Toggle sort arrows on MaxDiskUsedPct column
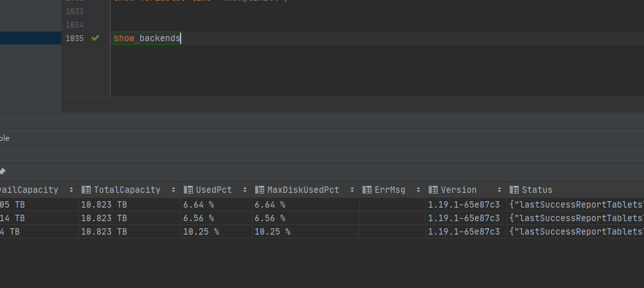 click(352, 190)
